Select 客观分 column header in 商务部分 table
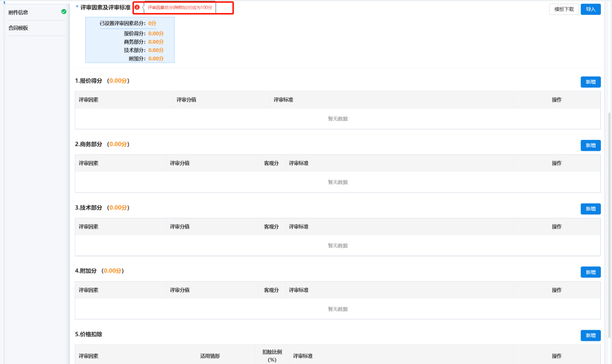This screenshot has height=364, width=612. click(x=271, y=163)
